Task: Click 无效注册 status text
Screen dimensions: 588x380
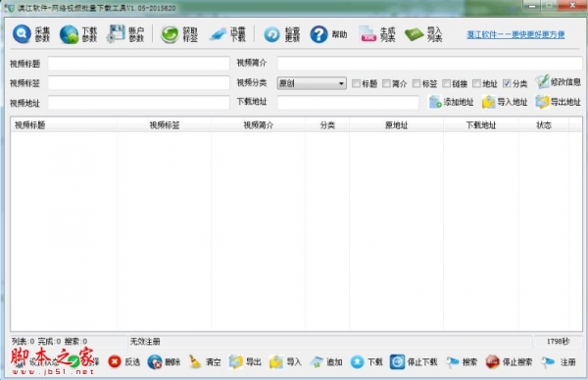Action: (145, 342)
